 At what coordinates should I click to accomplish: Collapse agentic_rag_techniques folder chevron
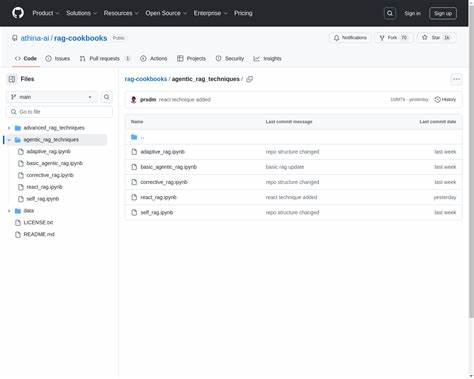[9, 140]
